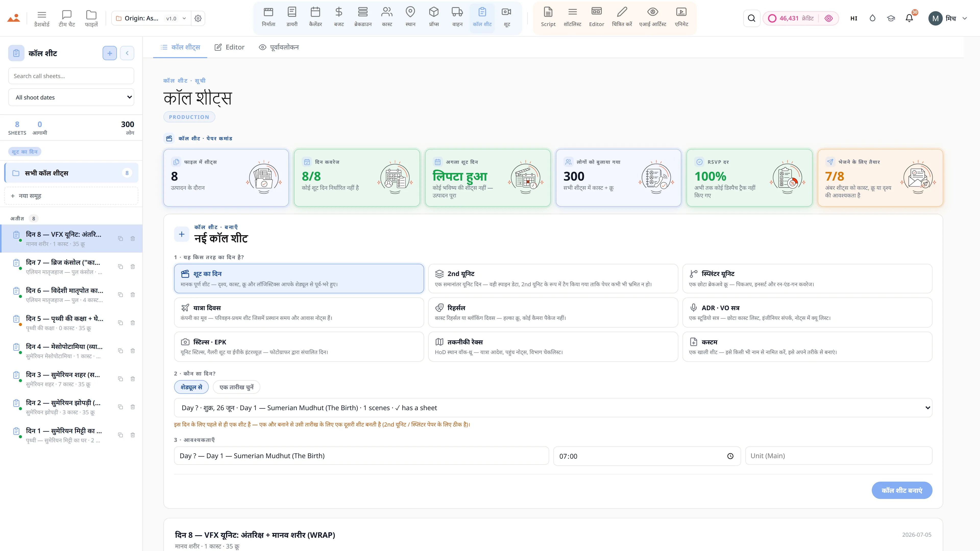Open All shoot dates dropdown
Image resolution: width=980 pixels, height=551 pixels.
tap(71, 97)
